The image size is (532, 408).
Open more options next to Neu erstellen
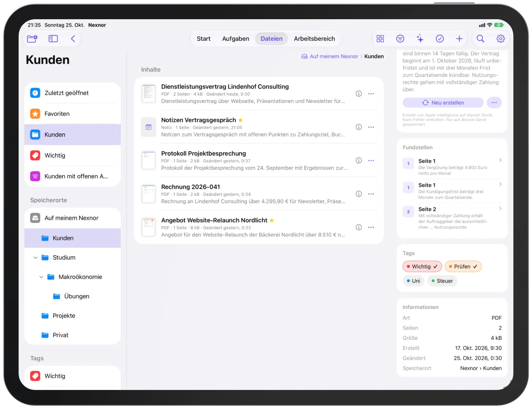click(494, 103)
